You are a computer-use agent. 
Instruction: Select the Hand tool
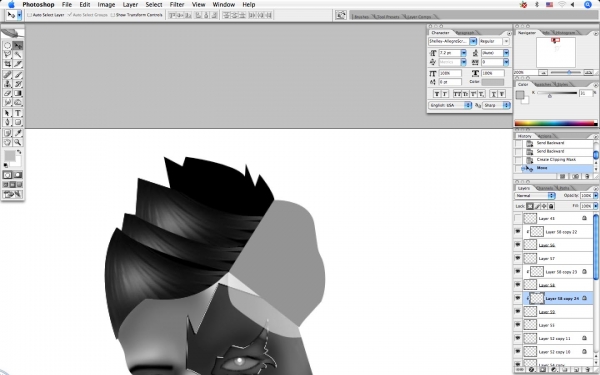(x=7, y=142)
